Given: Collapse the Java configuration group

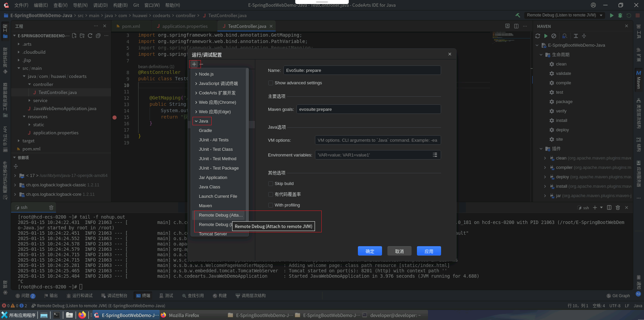Looking at the screenshot, I should [196, 121].
